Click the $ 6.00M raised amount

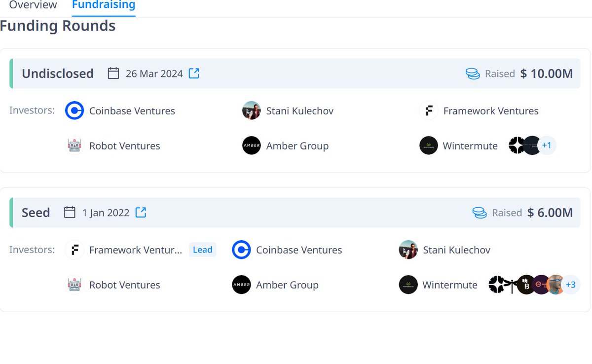[550, 213]
